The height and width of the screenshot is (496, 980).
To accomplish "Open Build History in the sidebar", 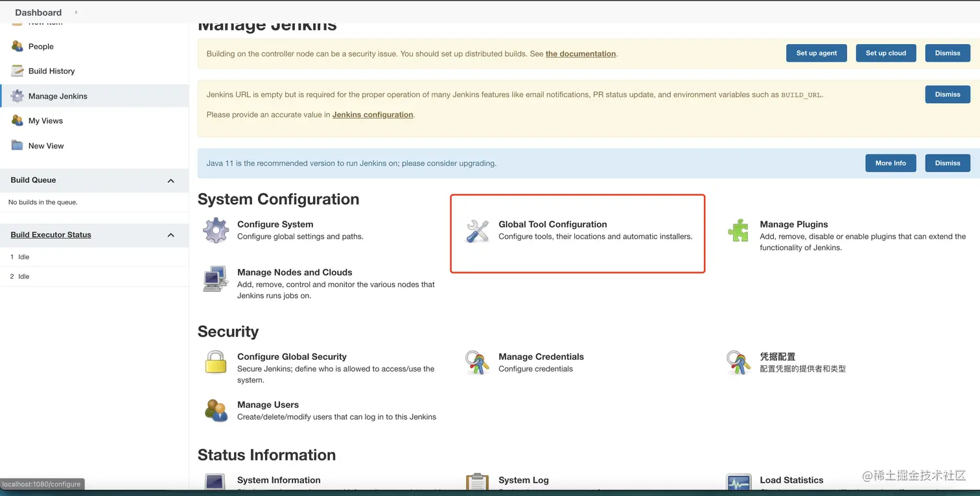I will point(51,71).
